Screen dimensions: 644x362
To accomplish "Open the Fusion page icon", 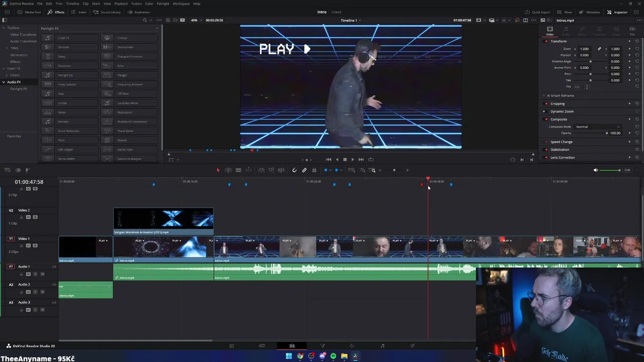I will tap(323, 346).
